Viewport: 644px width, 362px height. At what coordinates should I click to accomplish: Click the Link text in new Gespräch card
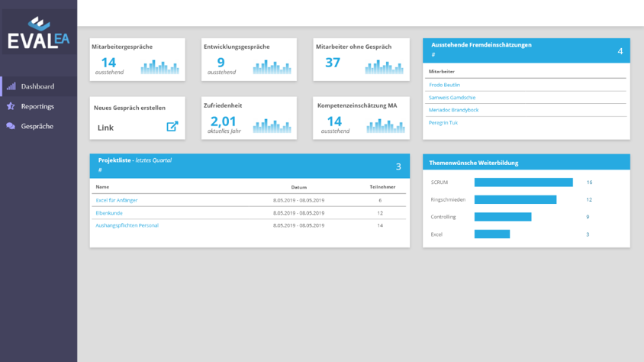(105, 128)
